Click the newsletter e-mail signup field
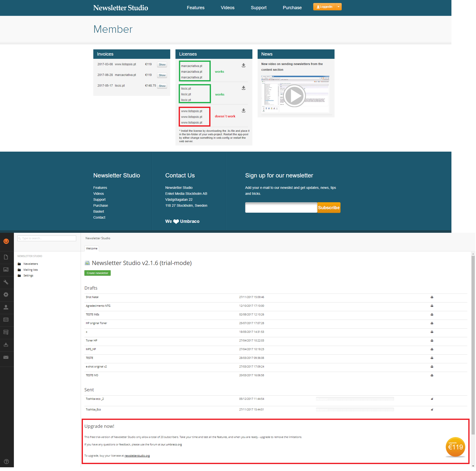The width and height of the screenshot is (476, 471). click(281, 208)
